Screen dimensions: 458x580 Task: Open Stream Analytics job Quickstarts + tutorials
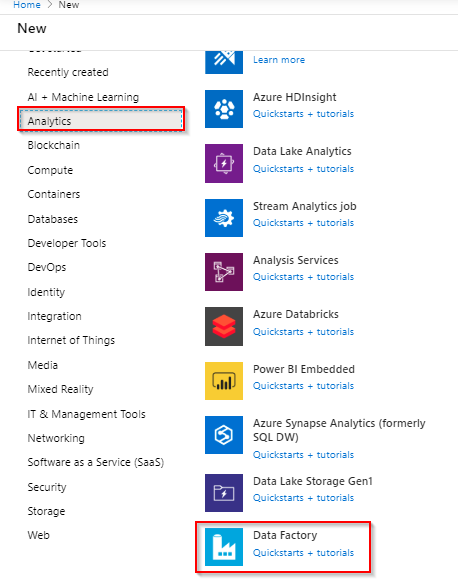click(x=303, y=223)
